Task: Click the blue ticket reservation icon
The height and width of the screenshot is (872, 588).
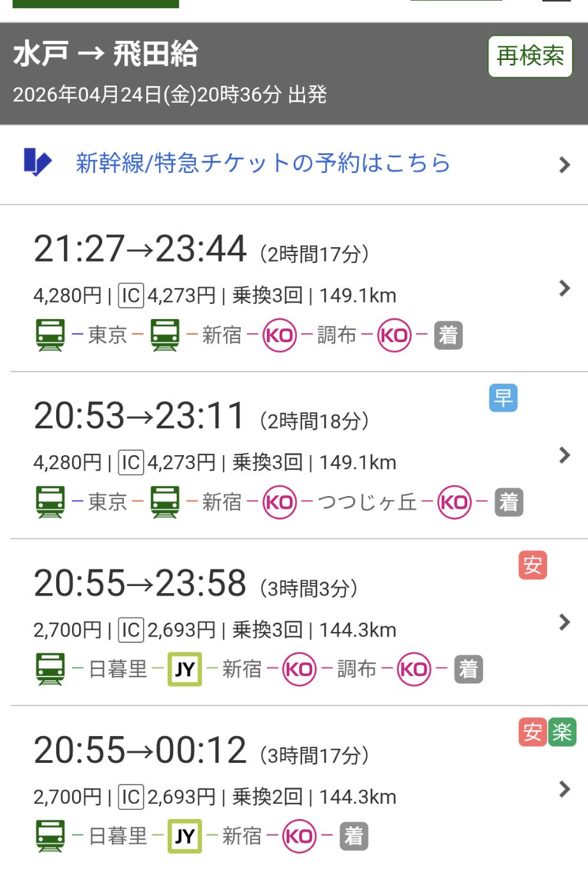Action: (x=37, y=162)
